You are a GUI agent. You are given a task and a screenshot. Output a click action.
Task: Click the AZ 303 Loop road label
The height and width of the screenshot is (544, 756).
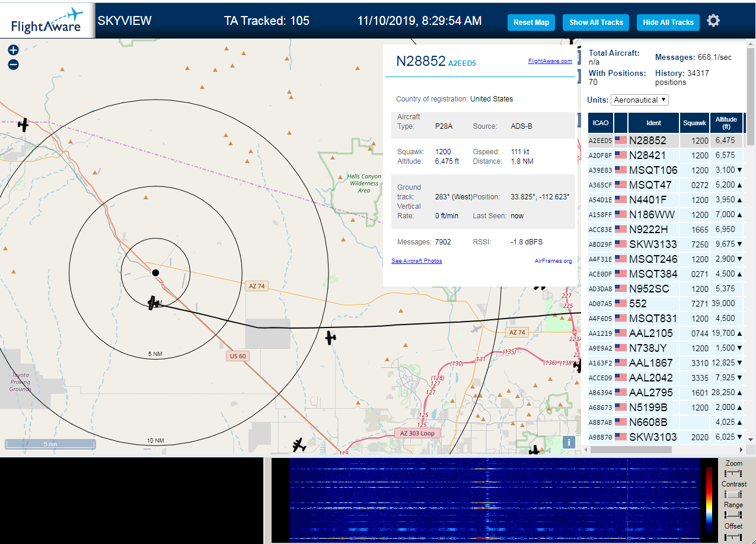(417, 433)
